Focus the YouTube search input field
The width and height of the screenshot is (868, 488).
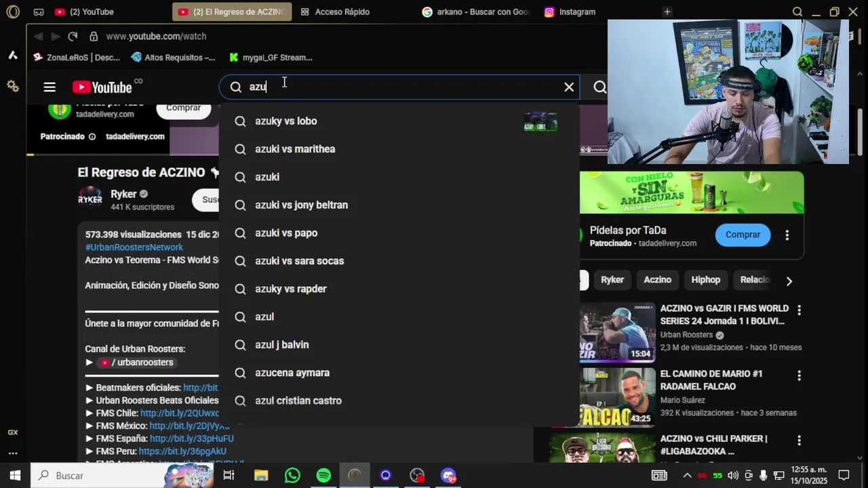(400, 87)
